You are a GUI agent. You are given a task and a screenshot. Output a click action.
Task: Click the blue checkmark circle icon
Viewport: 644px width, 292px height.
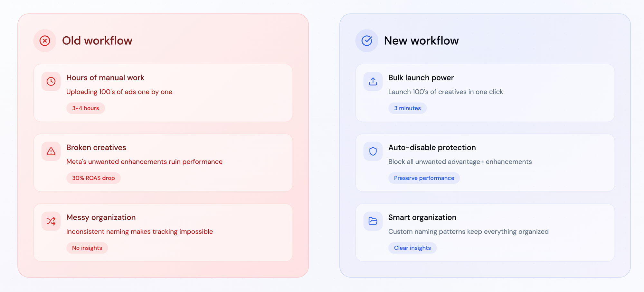(x=367, y=41)
